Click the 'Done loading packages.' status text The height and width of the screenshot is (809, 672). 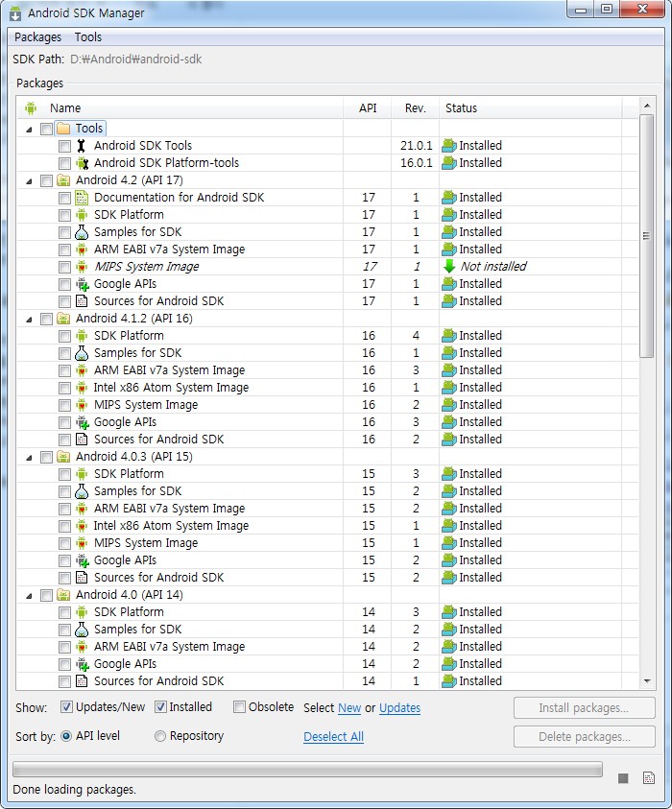point(74,790)
